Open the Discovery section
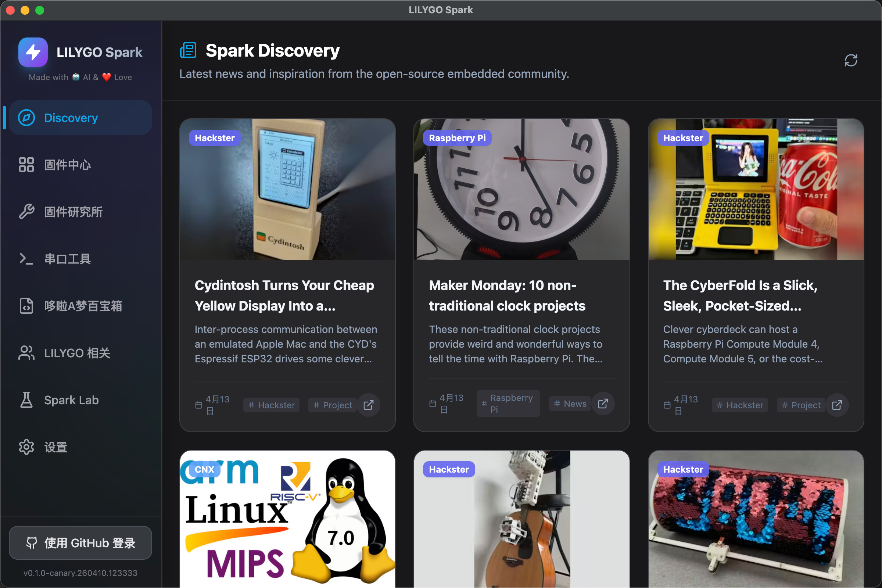The image size is (882, 588). pos(80,118)
